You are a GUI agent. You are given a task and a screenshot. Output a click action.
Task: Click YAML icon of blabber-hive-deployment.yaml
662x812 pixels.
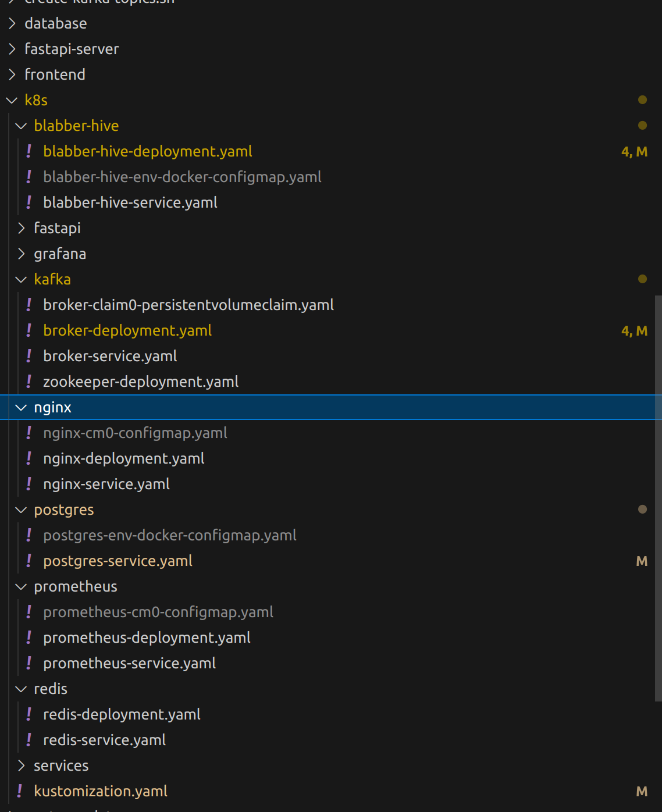[x=29, y=151]
